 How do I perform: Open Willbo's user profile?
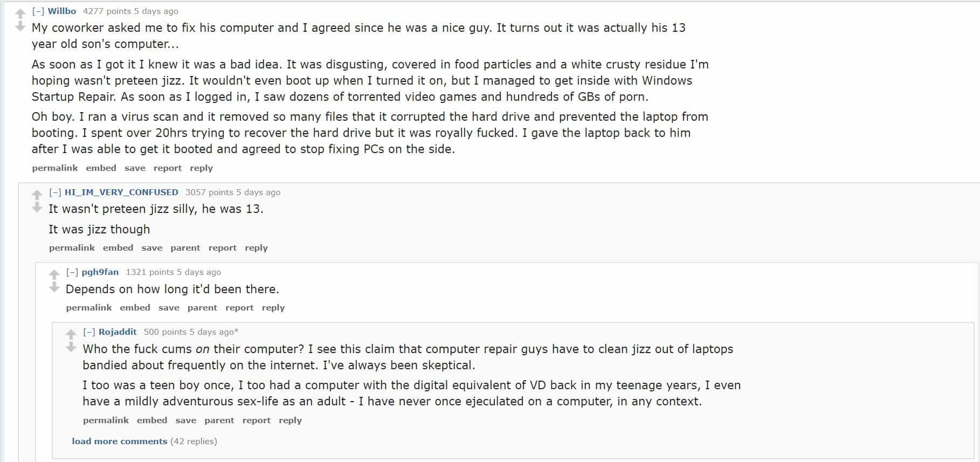pyautogui.click(x=61, y=10)
